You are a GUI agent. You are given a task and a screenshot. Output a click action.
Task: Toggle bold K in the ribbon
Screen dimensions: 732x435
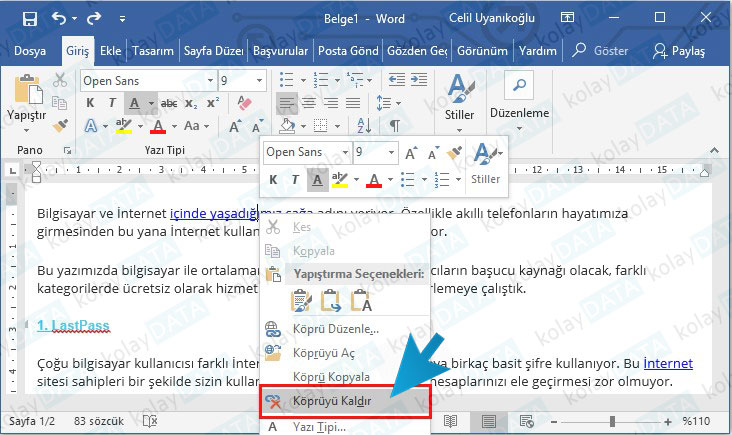(90, 103)
